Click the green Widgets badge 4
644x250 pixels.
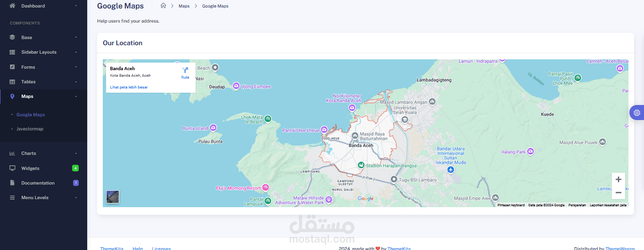pos(75,168)
